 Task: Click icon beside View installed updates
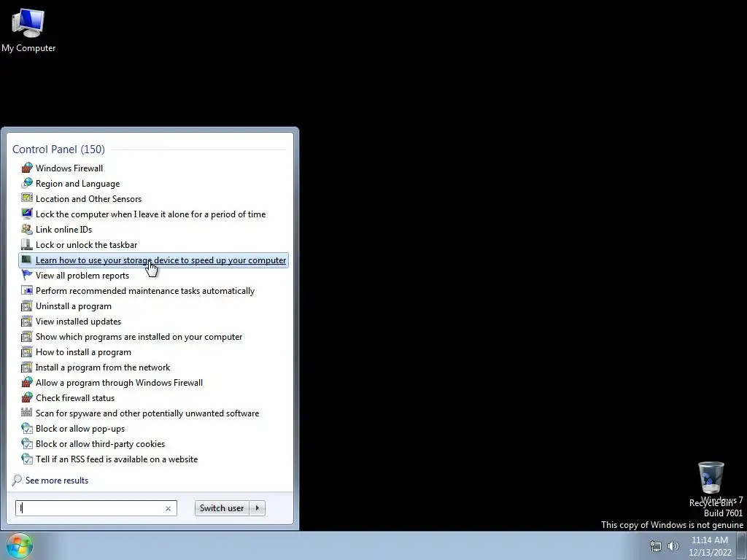pos(27,321)
